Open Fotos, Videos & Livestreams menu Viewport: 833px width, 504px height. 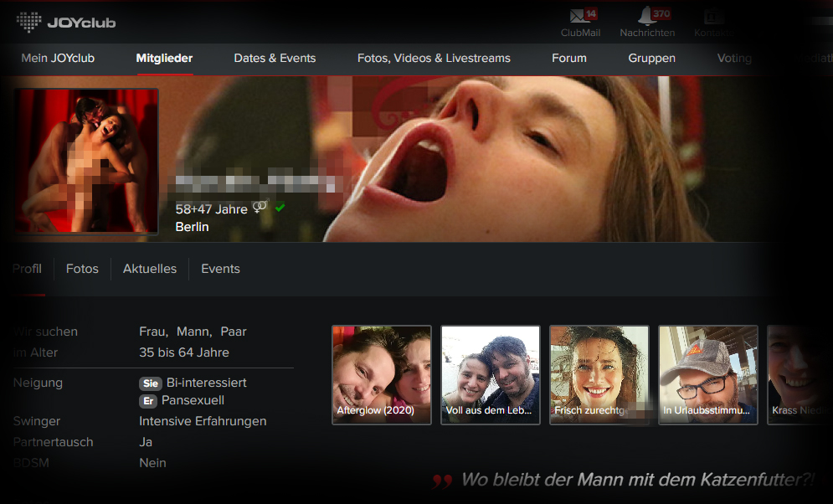click(x=434, y=59)
